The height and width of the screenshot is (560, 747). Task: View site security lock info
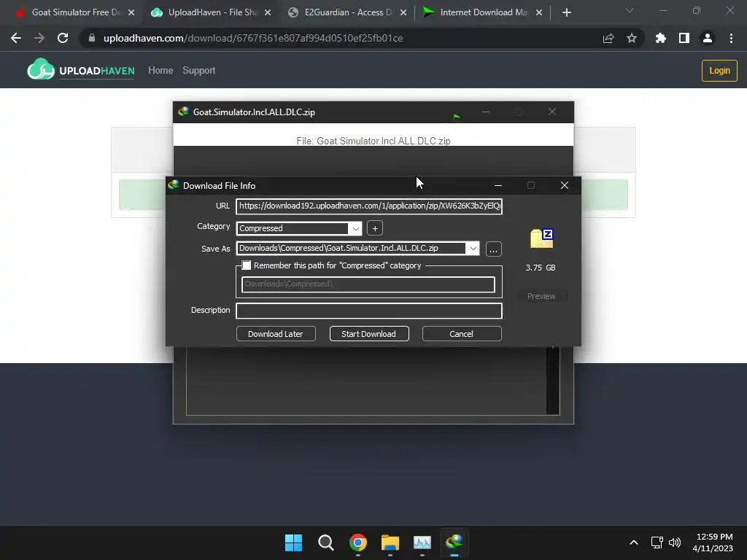(x=91, y=38)
